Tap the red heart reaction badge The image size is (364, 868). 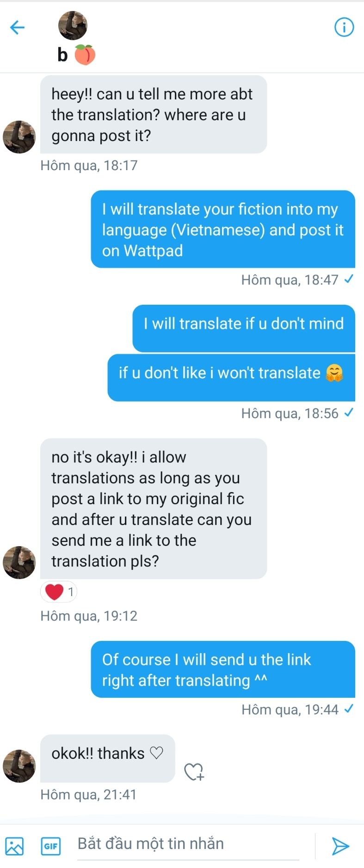tap(59, 591)
